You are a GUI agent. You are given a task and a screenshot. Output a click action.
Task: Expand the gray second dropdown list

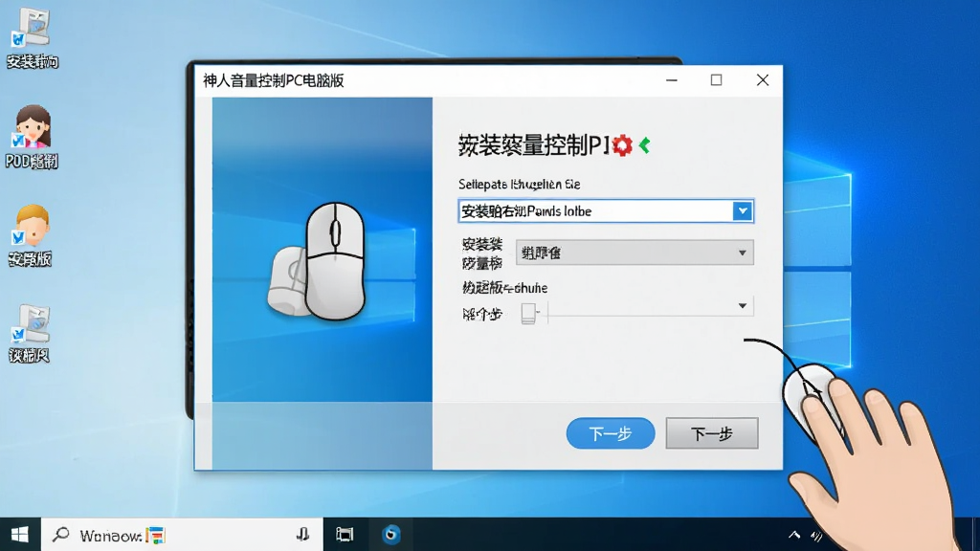[635, 253]
